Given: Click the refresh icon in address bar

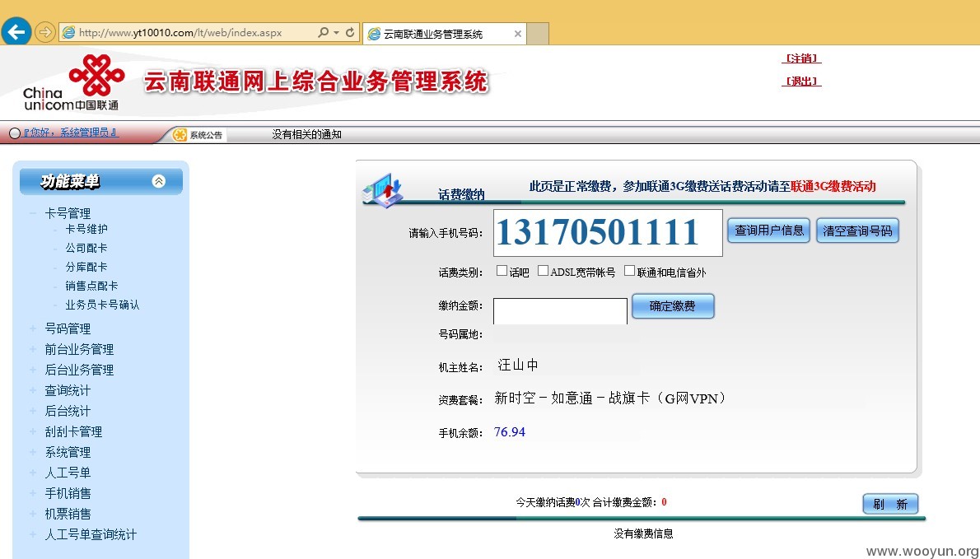Looking at the screenshot, I should [x=350, y=32].
